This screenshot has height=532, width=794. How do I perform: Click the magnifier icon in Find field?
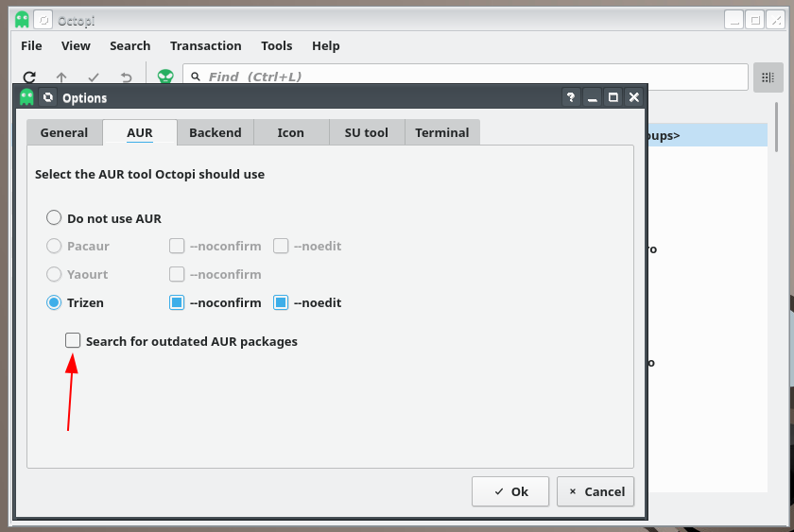pos(196,77)
